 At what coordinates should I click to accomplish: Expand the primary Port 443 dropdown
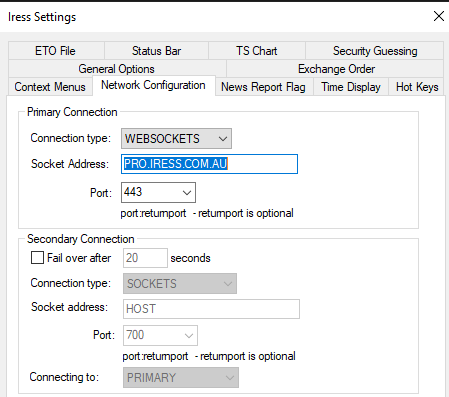(x=187, y=192)
